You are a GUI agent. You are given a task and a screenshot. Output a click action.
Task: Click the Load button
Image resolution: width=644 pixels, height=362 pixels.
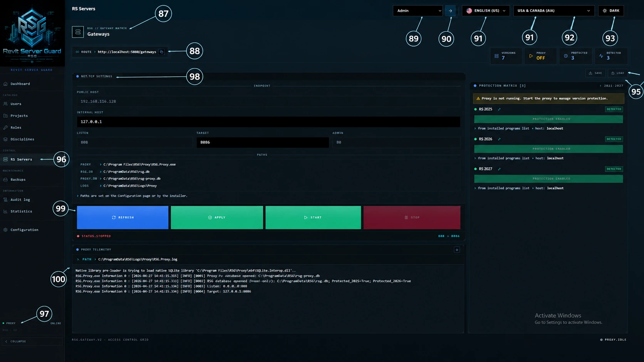point(617,73)
